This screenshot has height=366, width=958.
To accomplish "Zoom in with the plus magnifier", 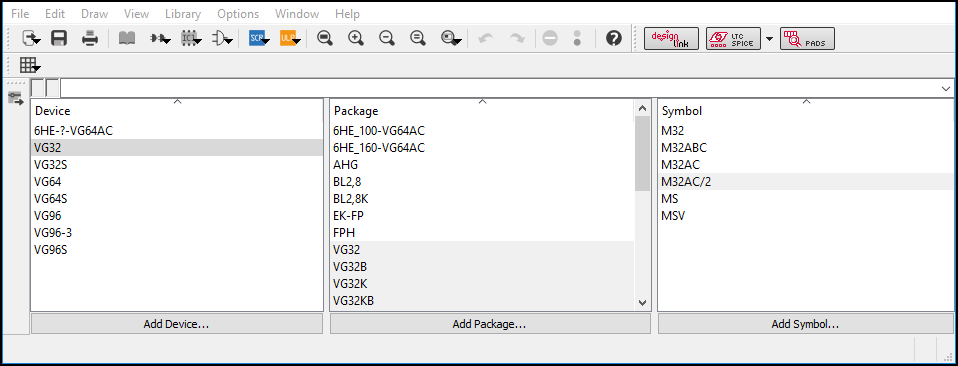I will (x=356, y=38).
